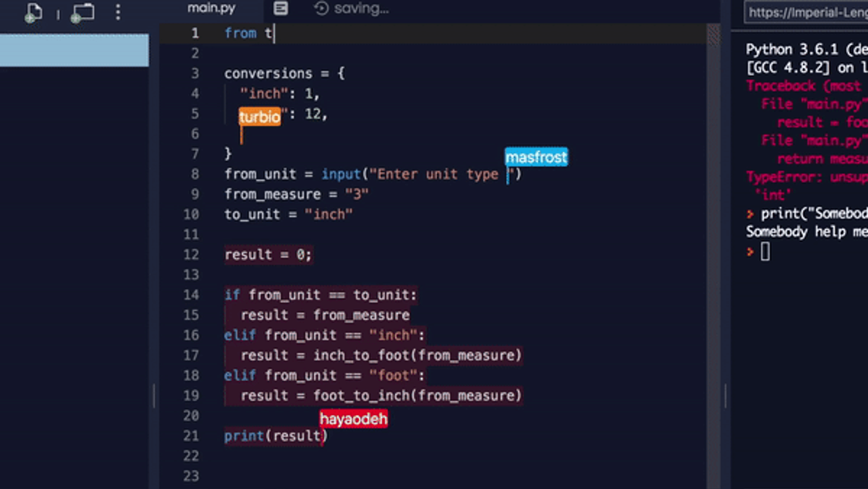868x489 pixels.
Task: Open the three-dot files menu
Action: tap(118, 12)
